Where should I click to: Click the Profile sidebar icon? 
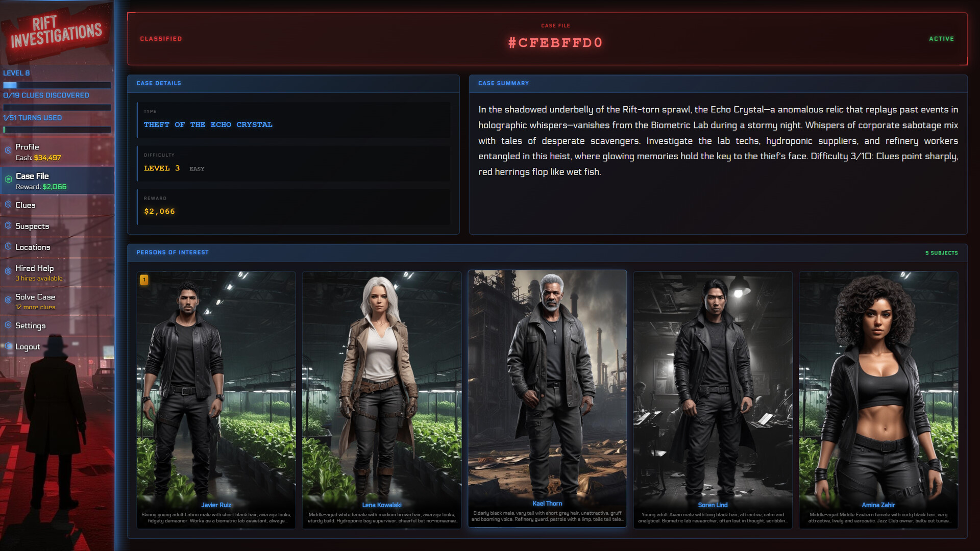tap(8, 150)
